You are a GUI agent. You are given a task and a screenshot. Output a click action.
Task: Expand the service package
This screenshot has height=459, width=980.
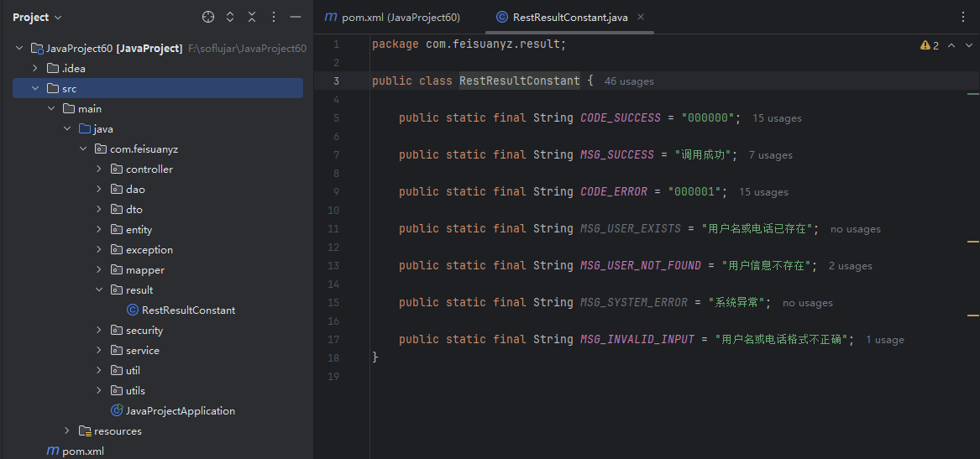point(99,351)
